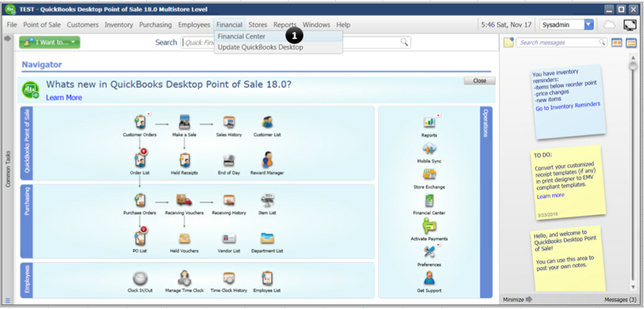Open the Reports icon dropdown marker
This screenshot has width=644, height=309.
point(438,115)
